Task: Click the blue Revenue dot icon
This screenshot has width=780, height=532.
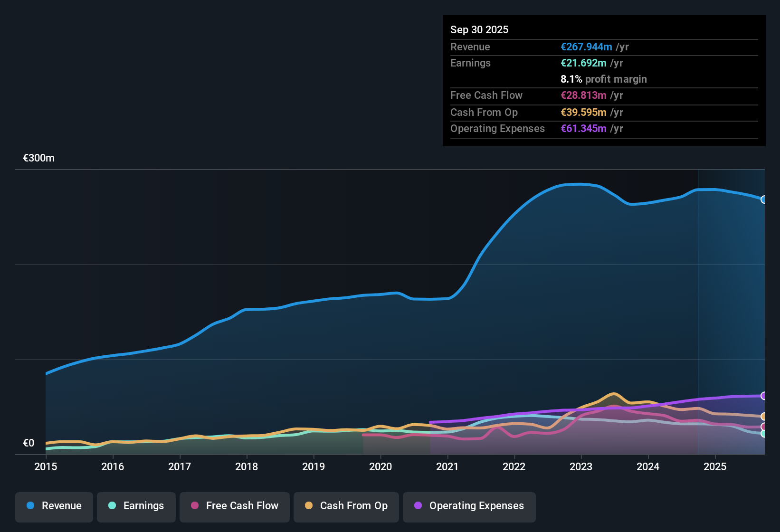Action: tap(30, 506)
